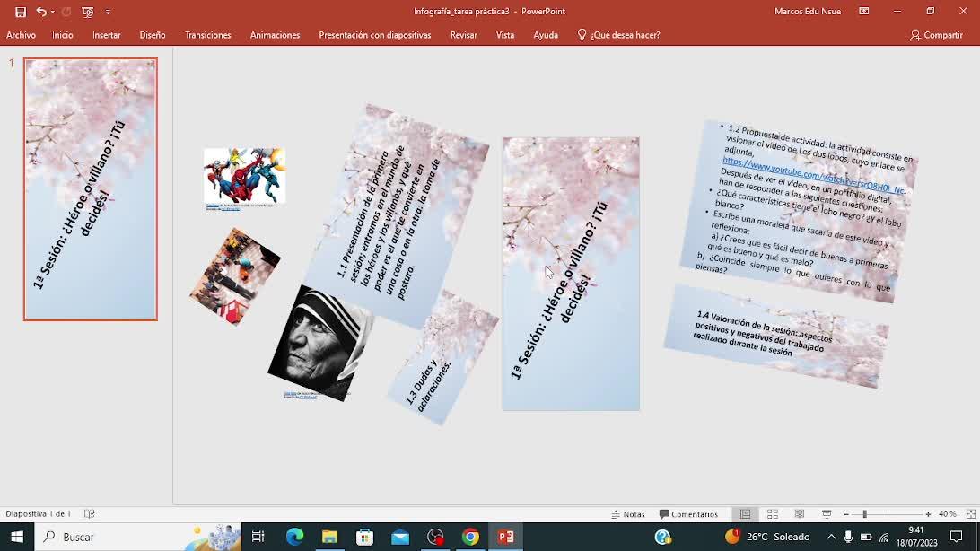The width and height of the screenshot is (980, 551).
Task: Click the Compartir button
Action: (936, 35)
